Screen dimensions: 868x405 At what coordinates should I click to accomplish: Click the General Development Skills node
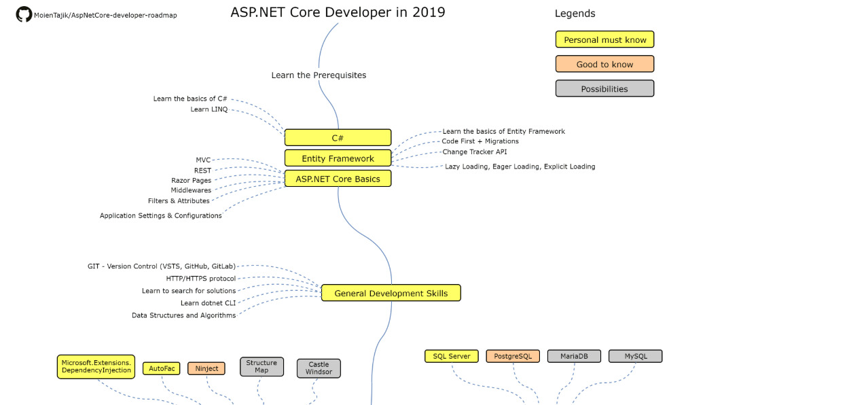click(x=391, y=293)
